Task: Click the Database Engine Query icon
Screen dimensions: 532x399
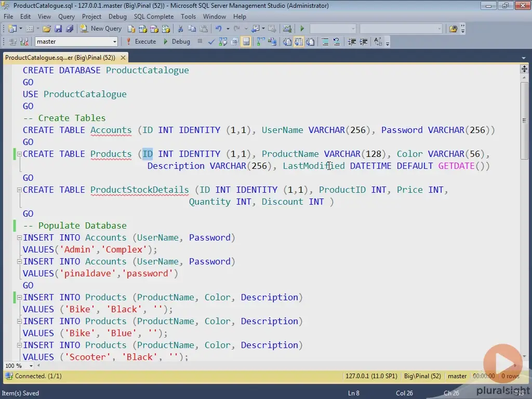Action: point(131,29)
